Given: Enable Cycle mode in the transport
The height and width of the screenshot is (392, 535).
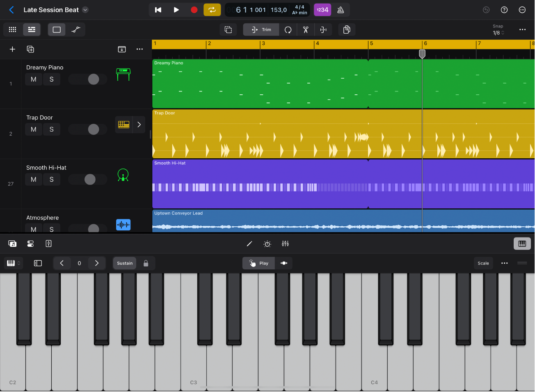Looking at the screenshot, I should [x=212, y=9].
